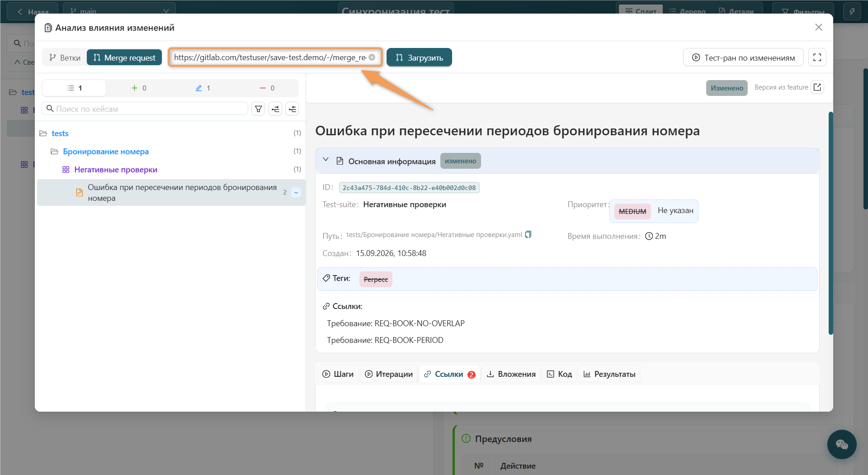The image size is (868, 475).
Task: Click the struck-through MEDIUM priority badge
Action: (x=632, y=211)
